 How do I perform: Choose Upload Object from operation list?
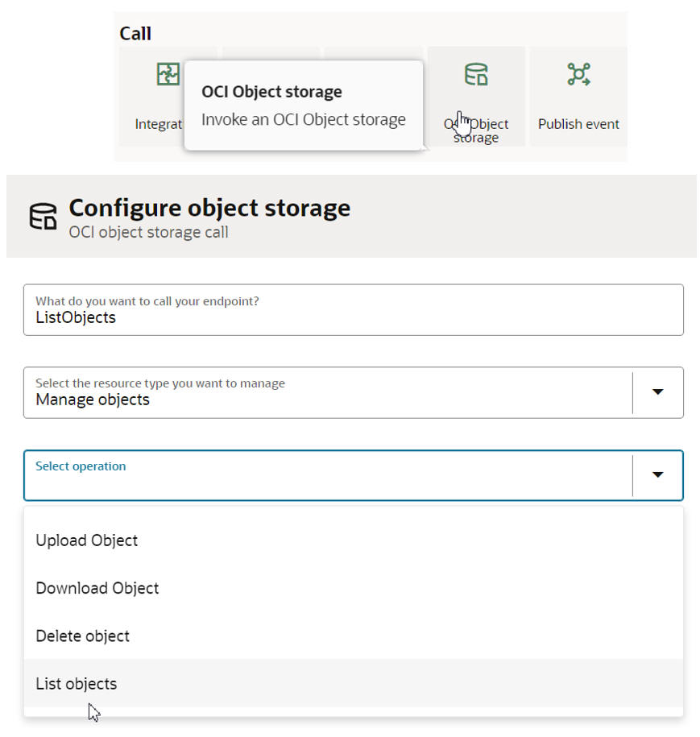pos(87,540)
